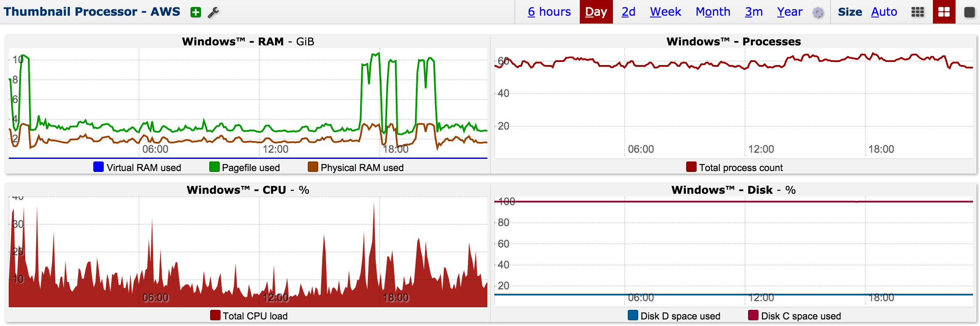
Task: Switch to small grid size layout icon
Action: pos(918,12)
